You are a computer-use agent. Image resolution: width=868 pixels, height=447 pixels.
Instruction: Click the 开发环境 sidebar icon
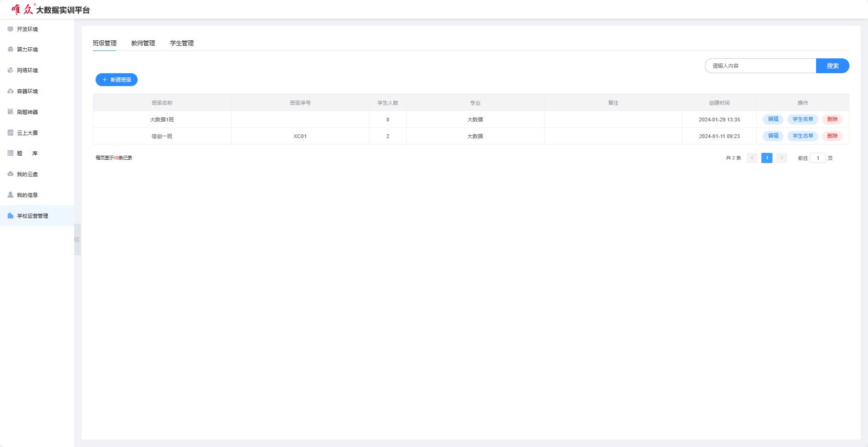pos(10,29)
